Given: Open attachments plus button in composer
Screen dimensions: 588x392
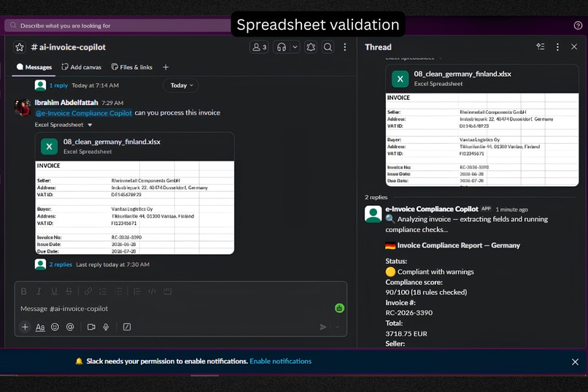Looking at the screenshot, I should [25, 327].
